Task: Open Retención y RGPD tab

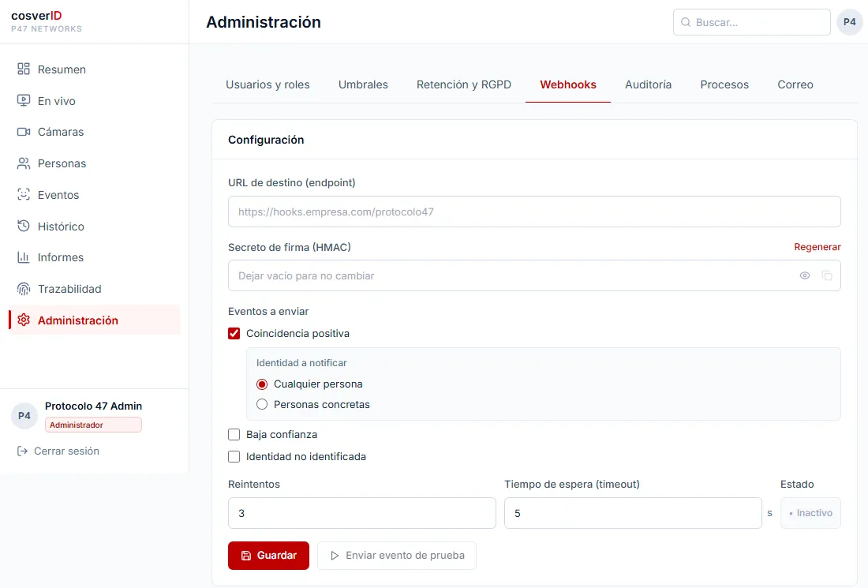Action: coord(464,84)
